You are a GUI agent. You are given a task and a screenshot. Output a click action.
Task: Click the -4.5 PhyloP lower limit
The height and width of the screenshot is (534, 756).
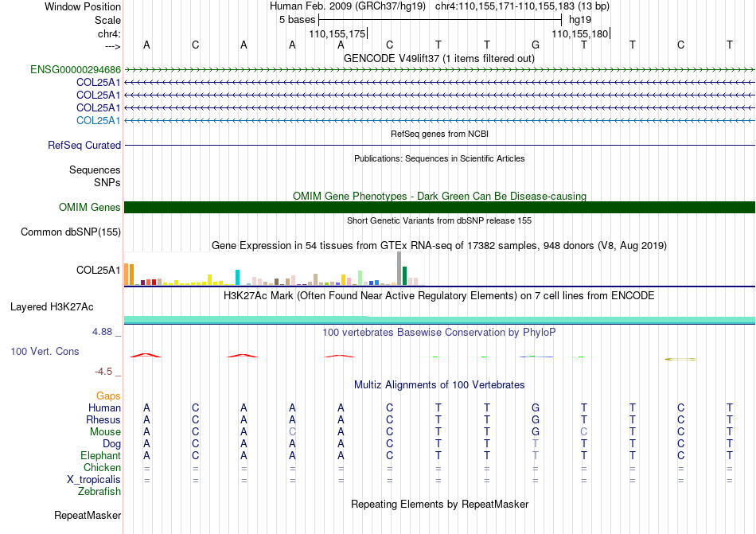(103, 371)
